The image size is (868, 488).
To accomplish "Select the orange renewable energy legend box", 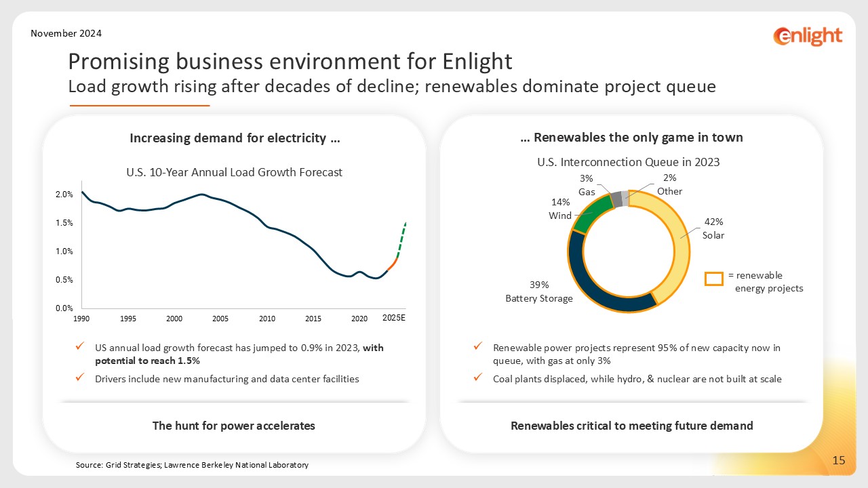I will [714, 279].
